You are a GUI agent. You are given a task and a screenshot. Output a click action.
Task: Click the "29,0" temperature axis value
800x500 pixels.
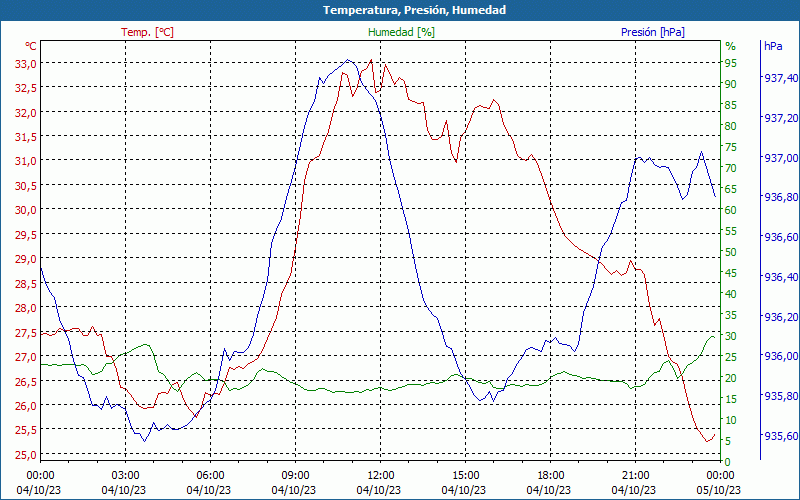[26, 259]
